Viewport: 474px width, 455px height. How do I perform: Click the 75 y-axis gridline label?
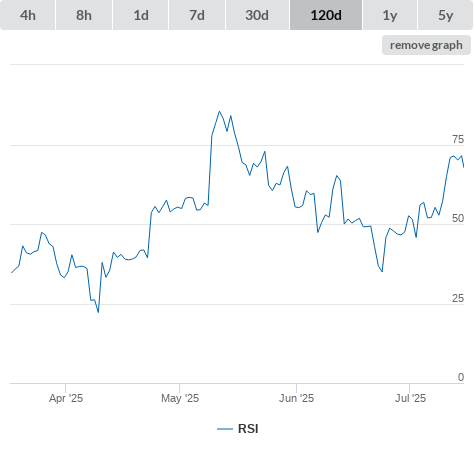458,139
